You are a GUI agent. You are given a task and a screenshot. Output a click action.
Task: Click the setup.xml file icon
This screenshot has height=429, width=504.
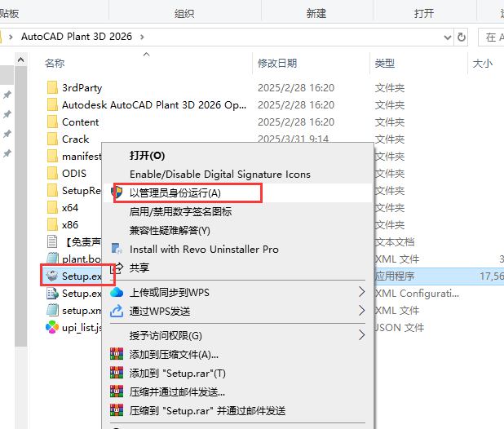coord(52,310)
